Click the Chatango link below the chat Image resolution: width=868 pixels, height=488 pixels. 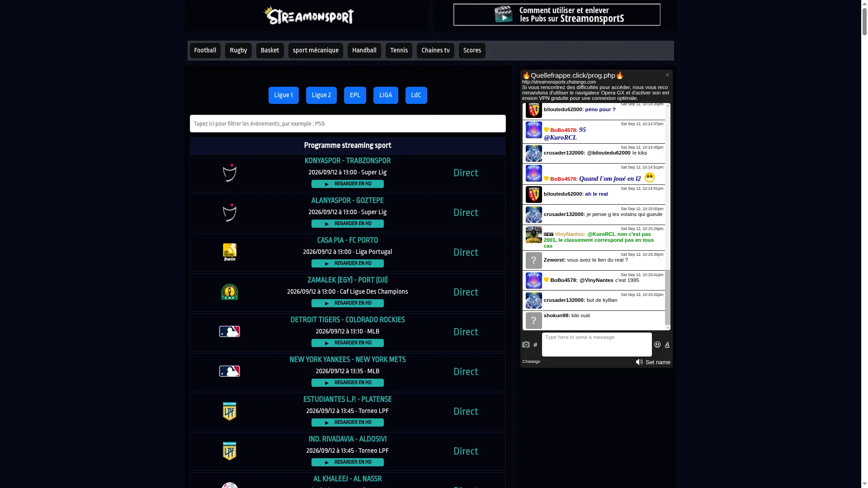531,361
